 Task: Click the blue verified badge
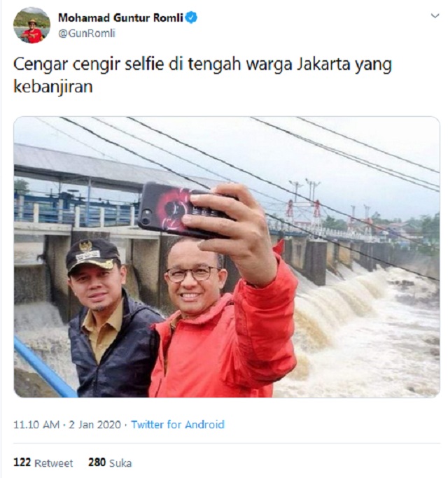tap(192, 17)
